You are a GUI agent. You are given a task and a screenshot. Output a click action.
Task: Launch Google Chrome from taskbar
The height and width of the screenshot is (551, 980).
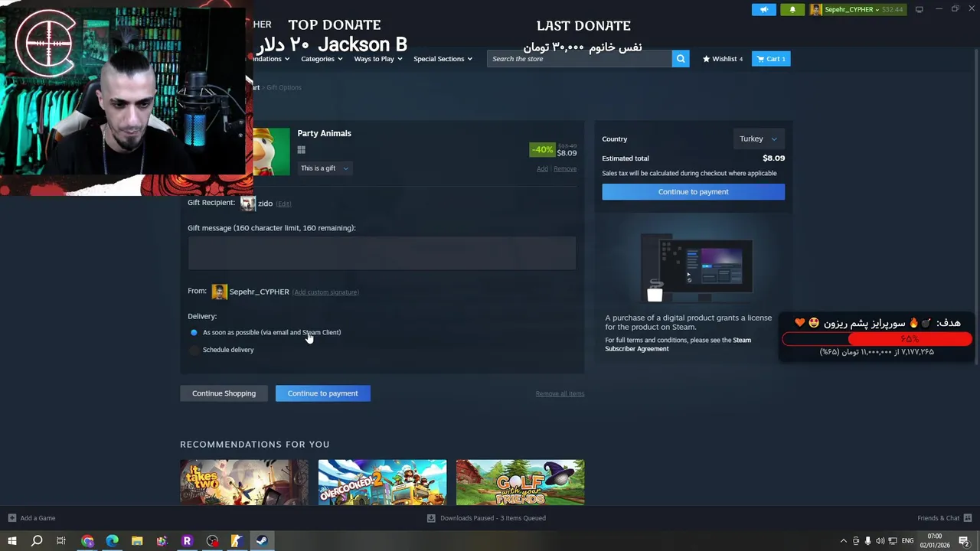87,541
